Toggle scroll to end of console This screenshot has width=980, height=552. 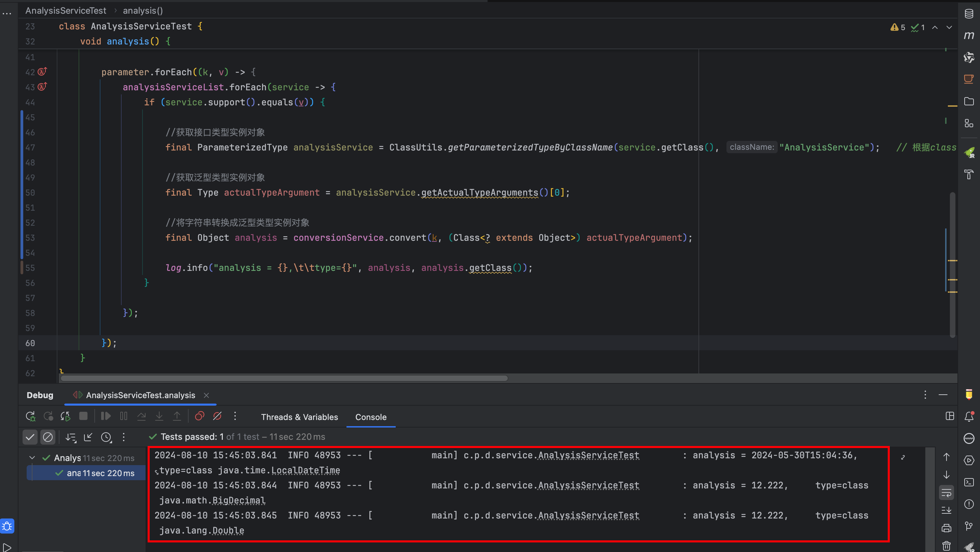947,510
